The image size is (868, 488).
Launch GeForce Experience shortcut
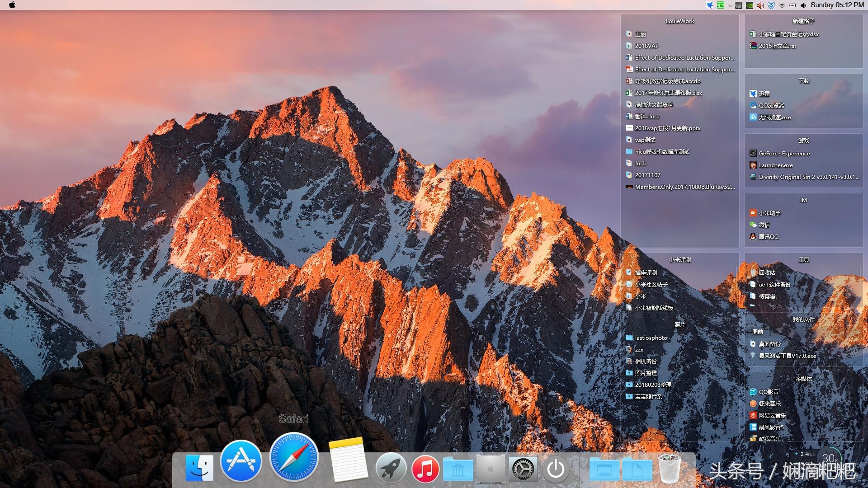coord(784,154)
